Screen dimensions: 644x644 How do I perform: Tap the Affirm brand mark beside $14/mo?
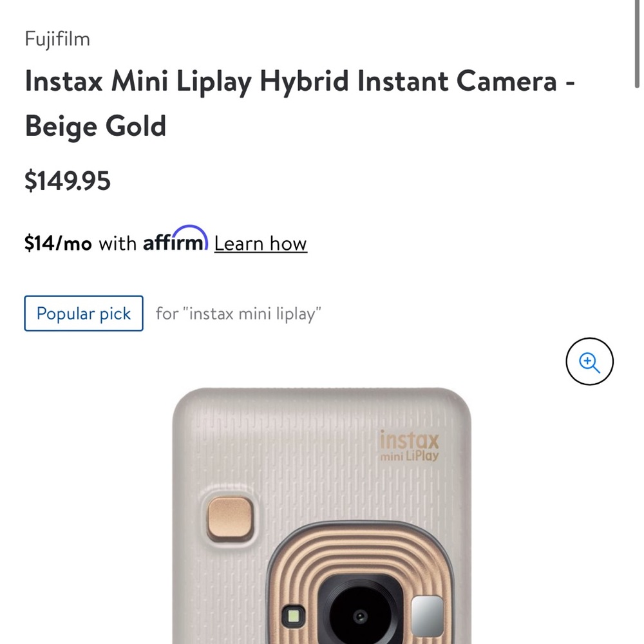pos(175,241)
